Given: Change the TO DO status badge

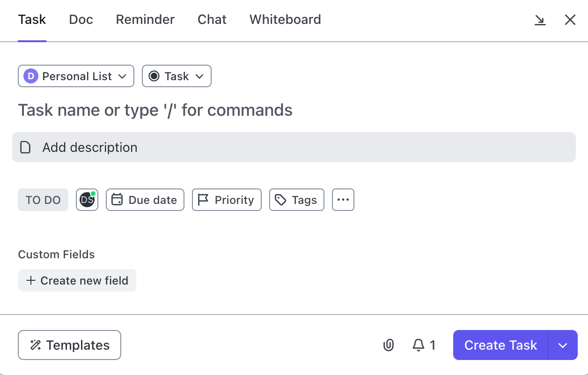Looking at the screenshot, I should pos(43,200).
